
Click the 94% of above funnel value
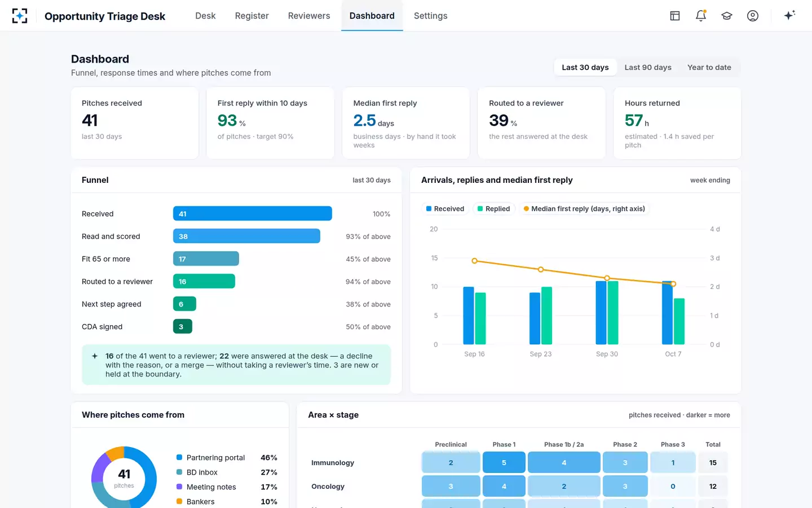pos(368,282)
